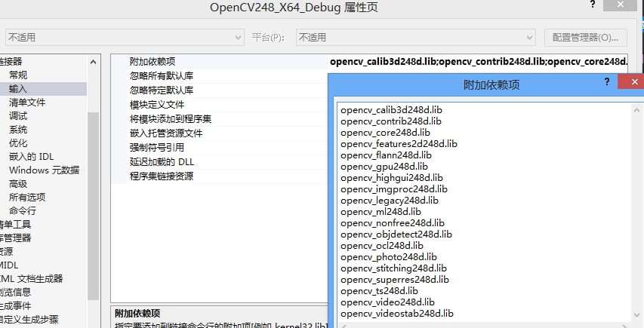
Task: Select 高级 in the linker tree
Action: pos(18,183)
